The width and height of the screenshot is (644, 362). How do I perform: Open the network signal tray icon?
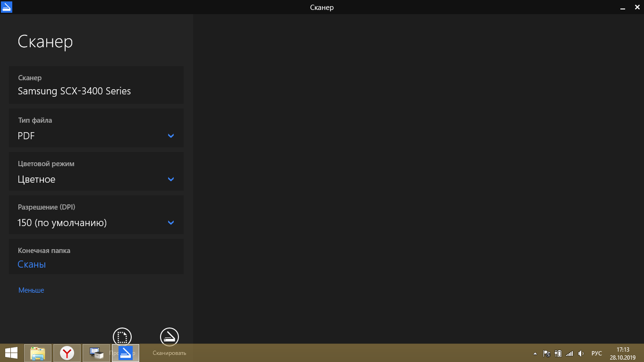pos(569,354)
